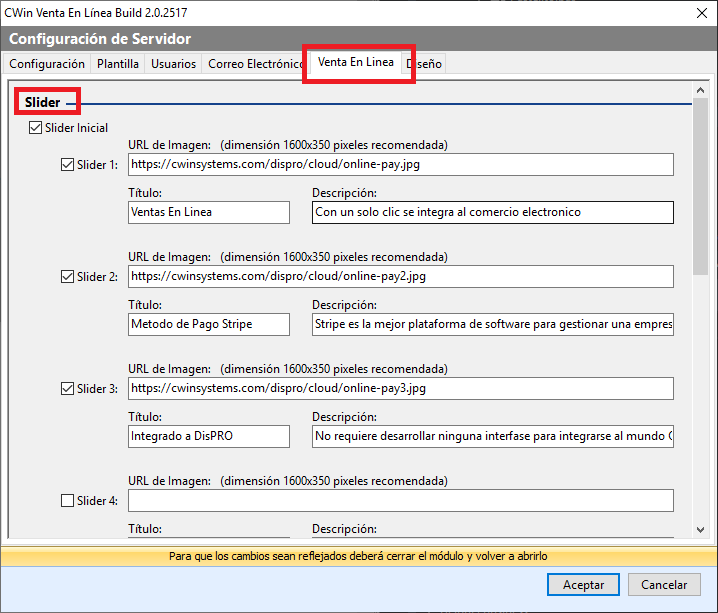Edit the 'Ventas En Linea' title field
Screen dimensions: 718x613
(x=208, y=212)
